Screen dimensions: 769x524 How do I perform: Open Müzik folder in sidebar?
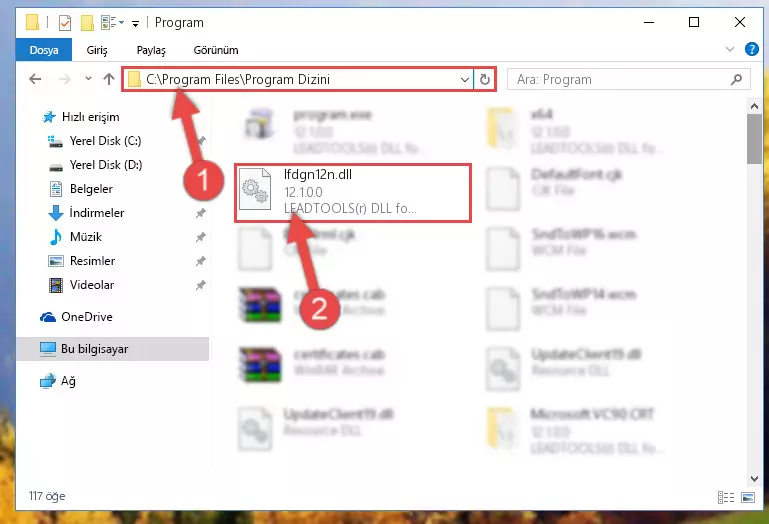pos(85,237)
